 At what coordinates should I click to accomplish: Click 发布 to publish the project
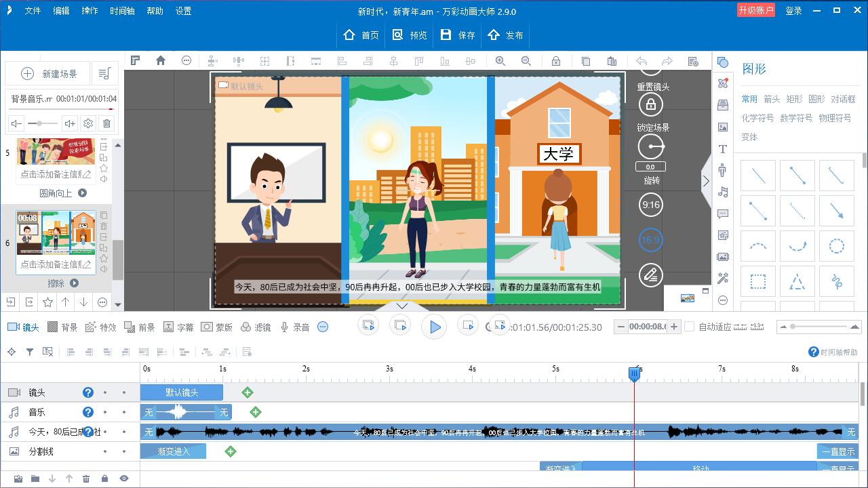[x=505, y=35]
